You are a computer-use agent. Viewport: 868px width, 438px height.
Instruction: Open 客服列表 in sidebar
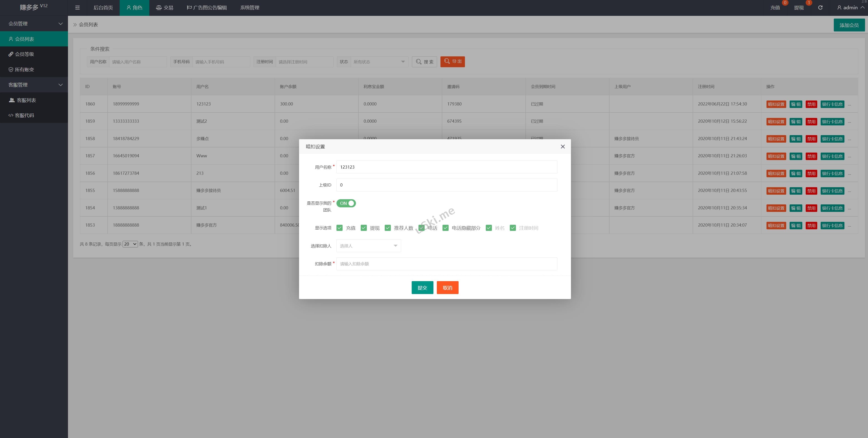(x=26, y=100)
